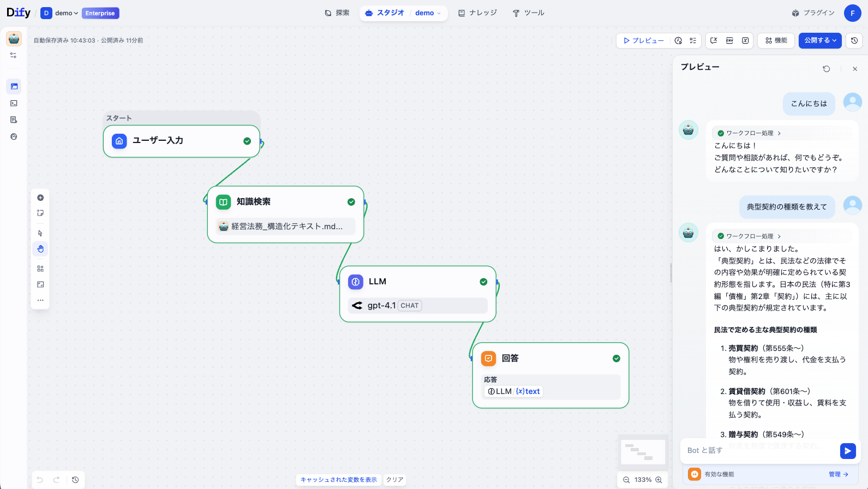Select the hand pan mode tool

pyautogui.click(x=40, y=249)
